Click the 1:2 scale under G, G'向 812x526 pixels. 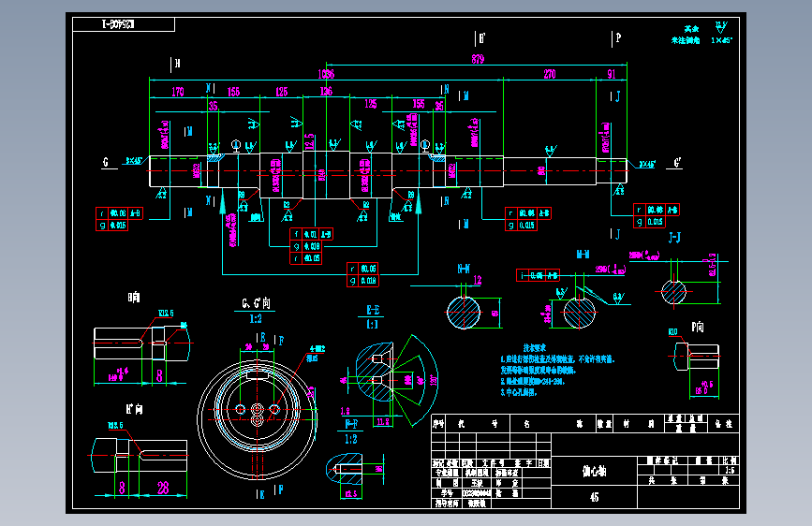point(256,319)
